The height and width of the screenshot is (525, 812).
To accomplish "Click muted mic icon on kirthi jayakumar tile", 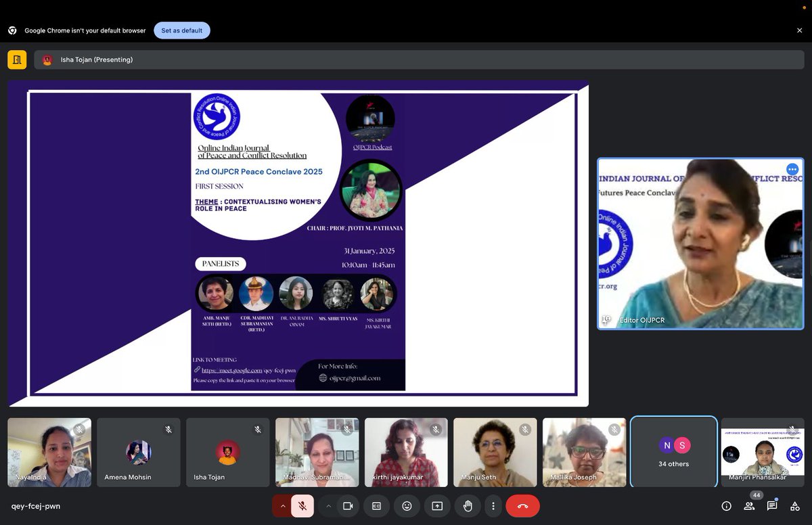I will pos(436,430).
